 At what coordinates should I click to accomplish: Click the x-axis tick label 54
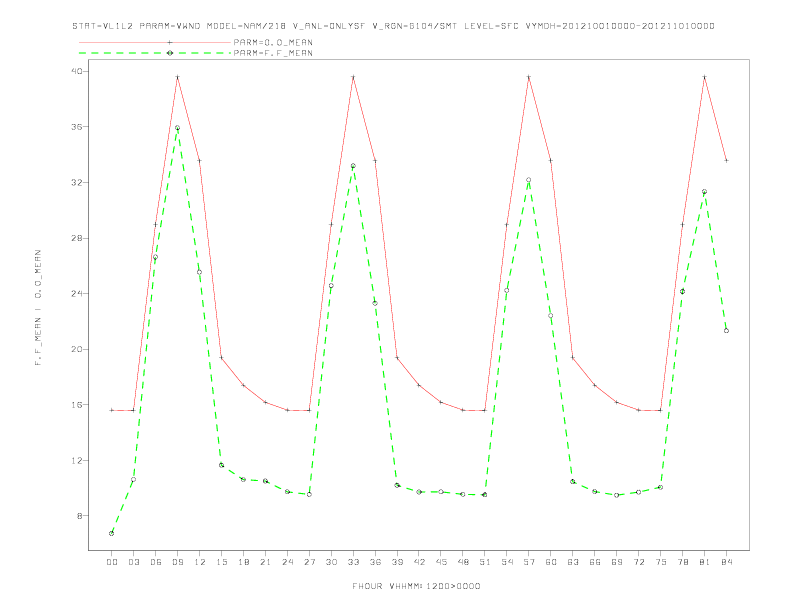tap(507, 562)
